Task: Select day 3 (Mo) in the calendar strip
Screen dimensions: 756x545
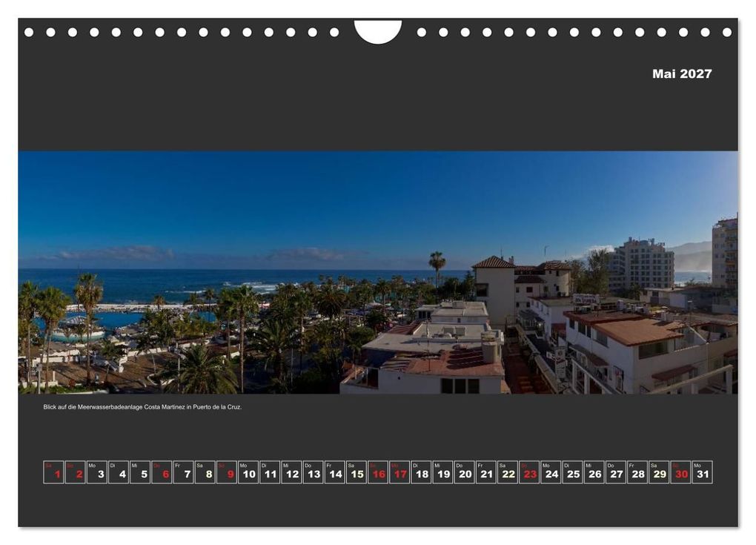Action: click(97, 472)
